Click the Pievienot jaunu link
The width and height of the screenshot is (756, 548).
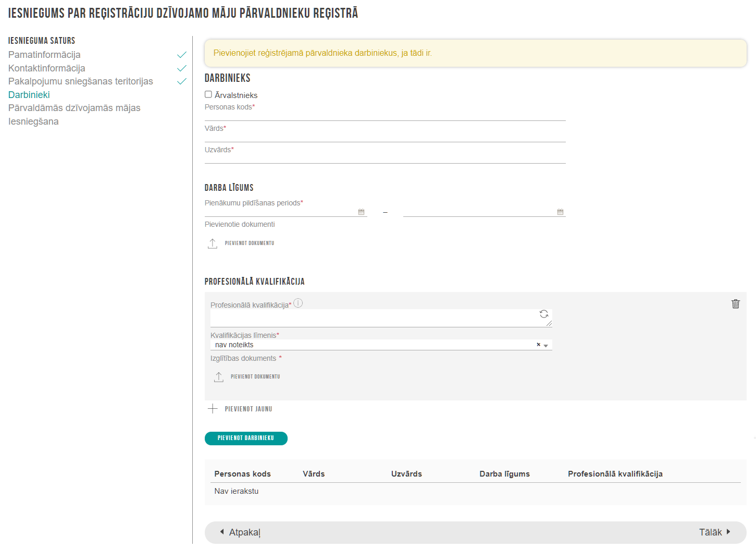click(249, 409)
